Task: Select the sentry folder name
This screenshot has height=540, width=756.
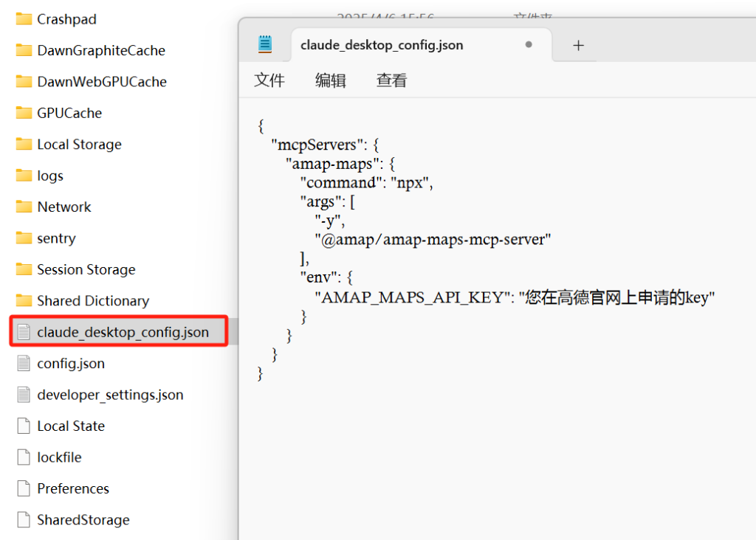Action: point(56,238)
